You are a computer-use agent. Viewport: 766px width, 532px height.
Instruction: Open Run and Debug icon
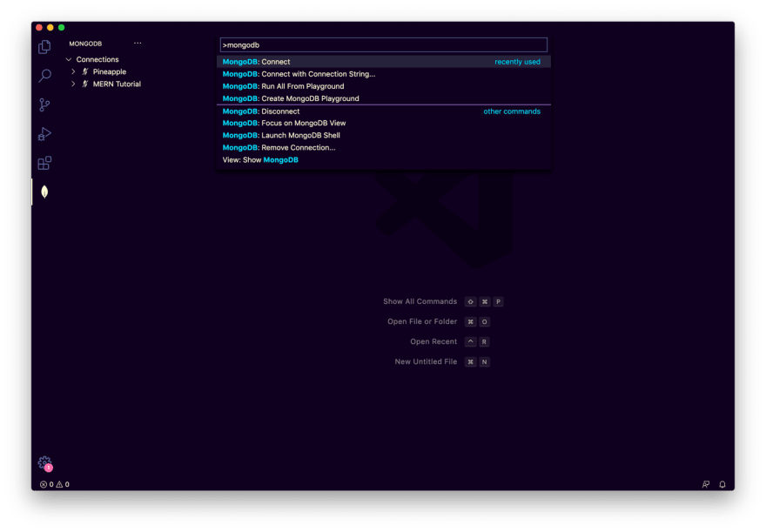tap(44, 134)
